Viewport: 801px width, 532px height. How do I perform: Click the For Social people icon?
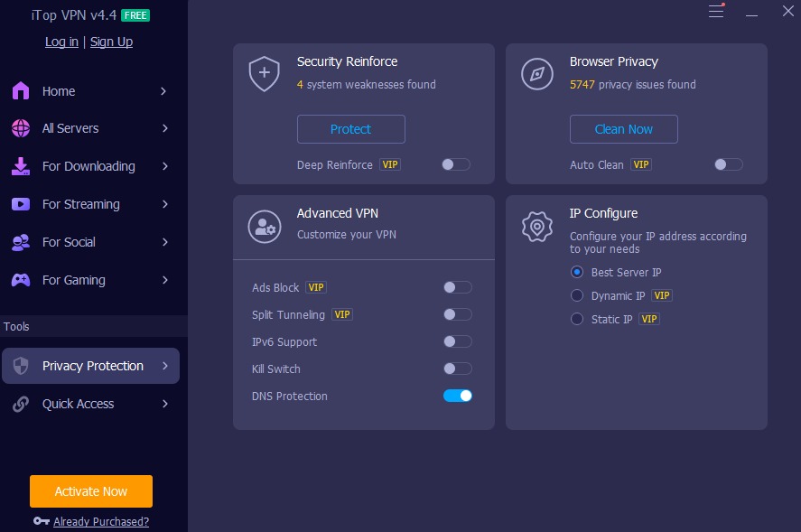(20, 242)
